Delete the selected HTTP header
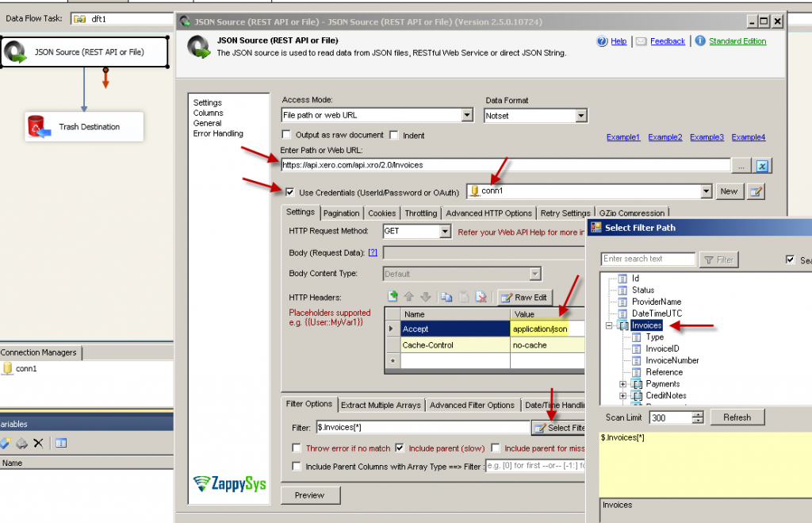Viewport: 812px width, 523px height. (x=482, y=296)
